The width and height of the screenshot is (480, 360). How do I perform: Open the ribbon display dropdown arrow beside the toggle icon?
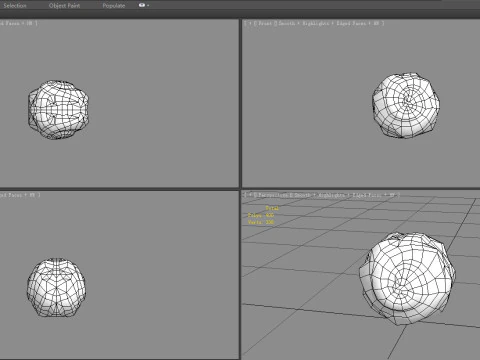tap(148, 5)
